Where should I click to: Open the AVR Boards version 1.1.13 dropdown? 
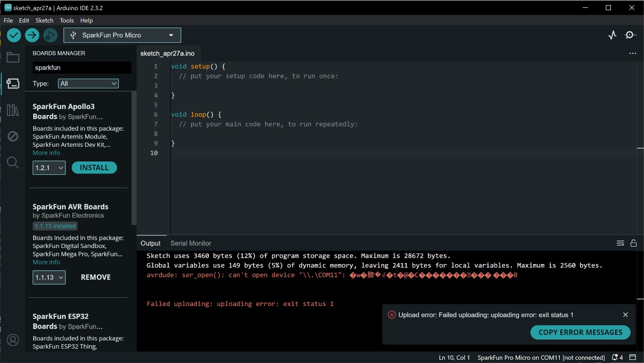pos(49,277)
